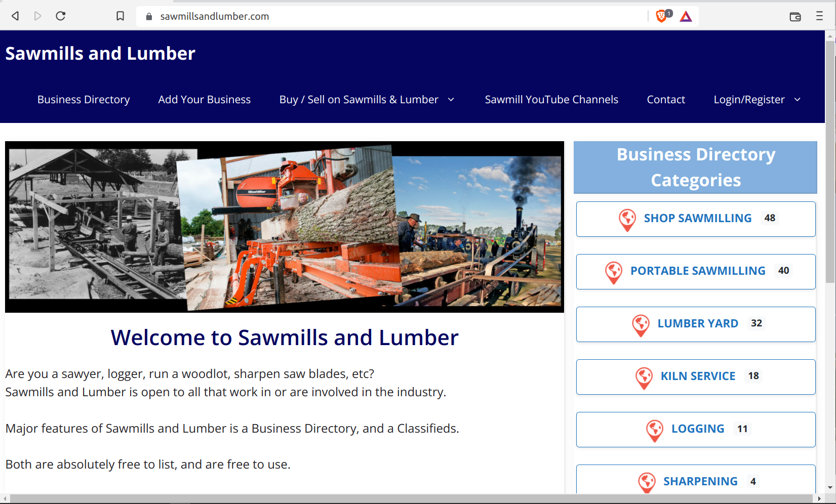Click the horizontal scrollbar thumb
The height and width of the screenshot is (504, 836).
(x=411, y=499)
